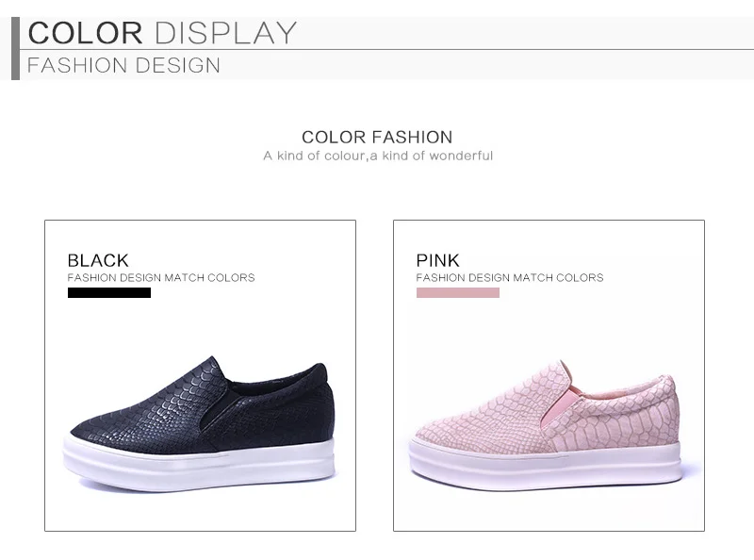Select the pink slip-on shoe image

546,424
